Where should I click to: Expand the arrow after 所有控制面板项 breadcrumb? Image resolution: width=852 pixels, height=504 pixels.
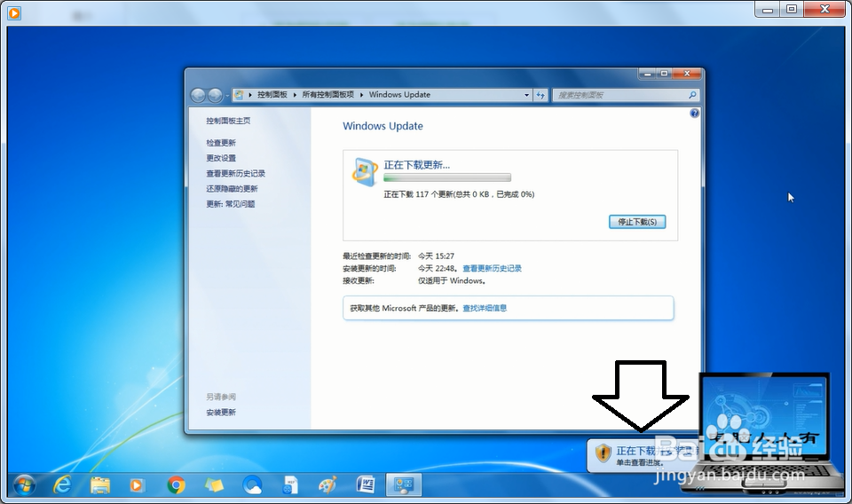[x=361, y=94]
